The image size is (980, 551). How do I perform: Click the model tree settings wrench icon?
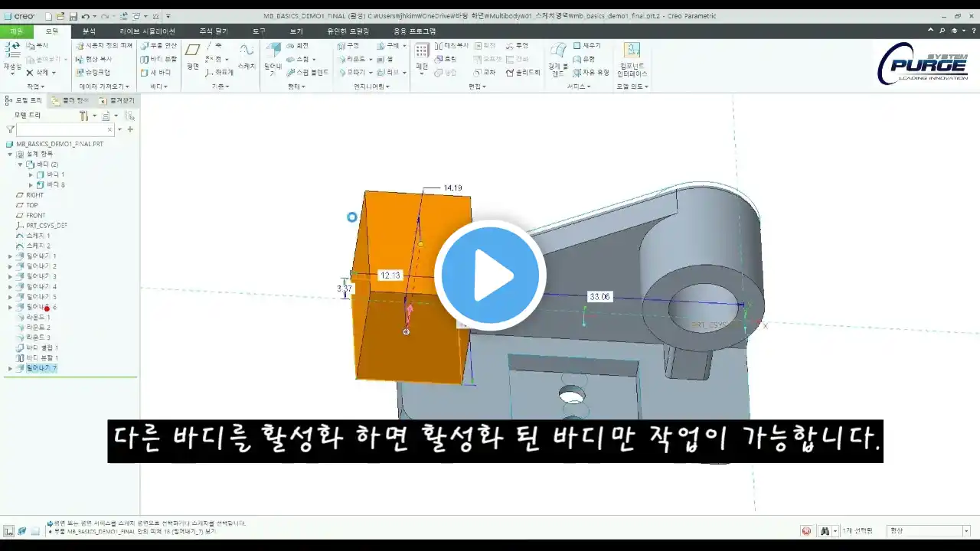tap(84, 116)
